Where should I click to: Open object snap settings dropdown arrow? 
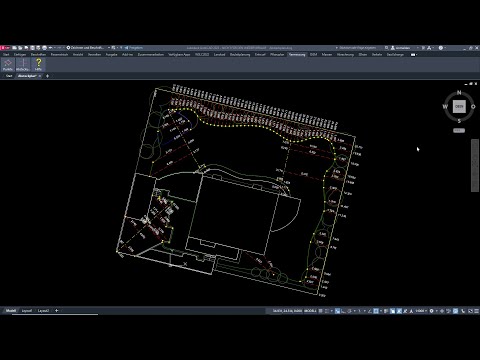click(x=380, y=311)
